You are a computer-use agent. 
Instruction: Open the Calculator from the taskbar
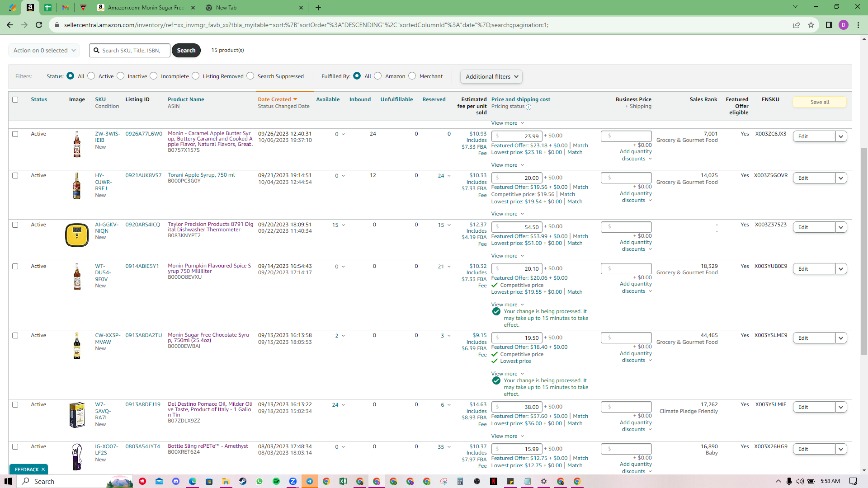[460, 481]
